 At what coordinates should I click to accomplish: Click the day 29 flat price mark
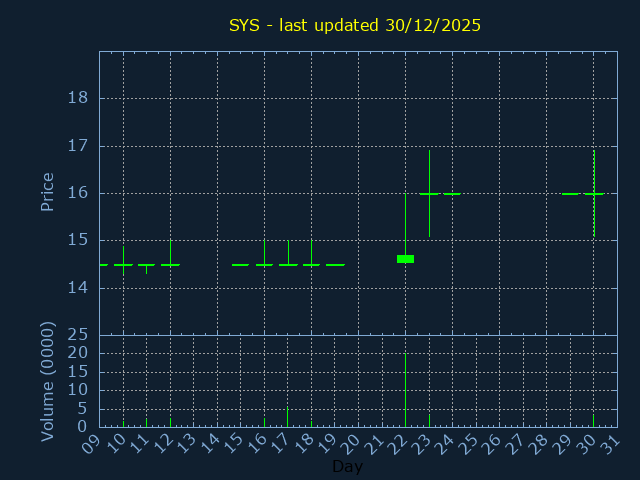(570, 193)
